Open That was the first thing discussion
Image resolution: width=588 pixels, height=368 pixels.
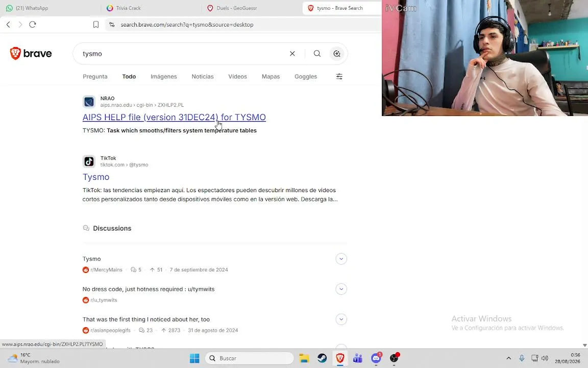coord(146,319)
